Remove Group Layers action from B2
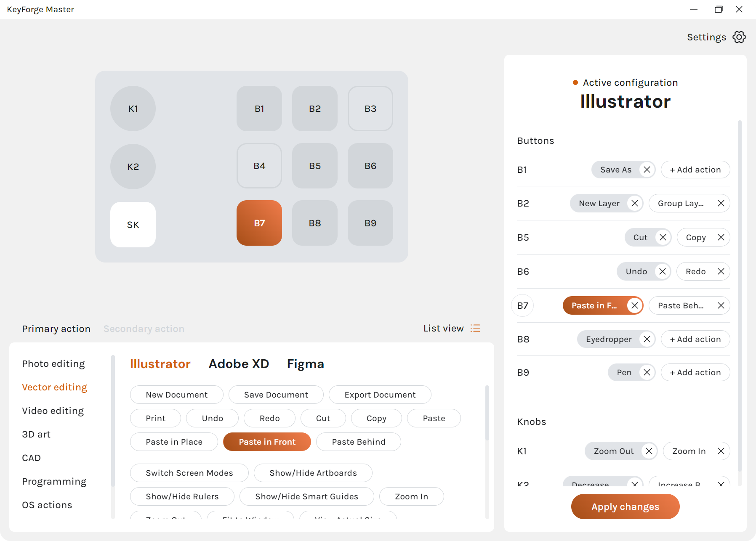Viewport: 756px width, 541px height. click(721, 203)
